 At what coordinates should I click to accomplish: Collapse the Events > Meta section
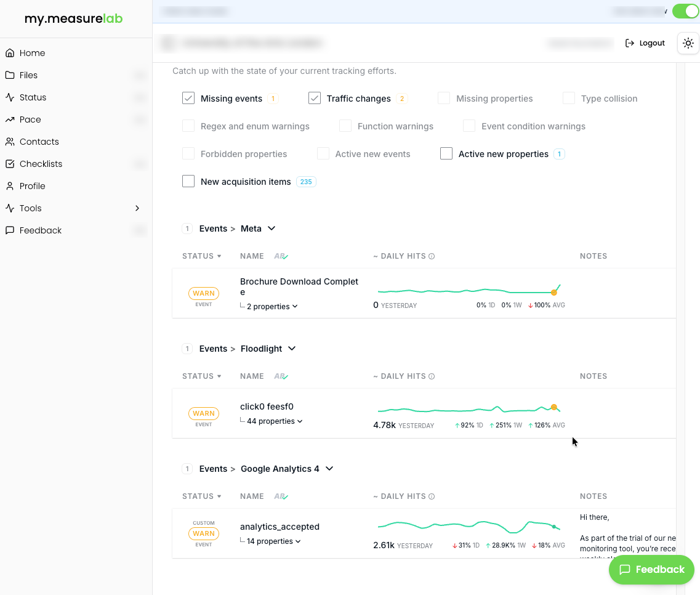point(270,229)
